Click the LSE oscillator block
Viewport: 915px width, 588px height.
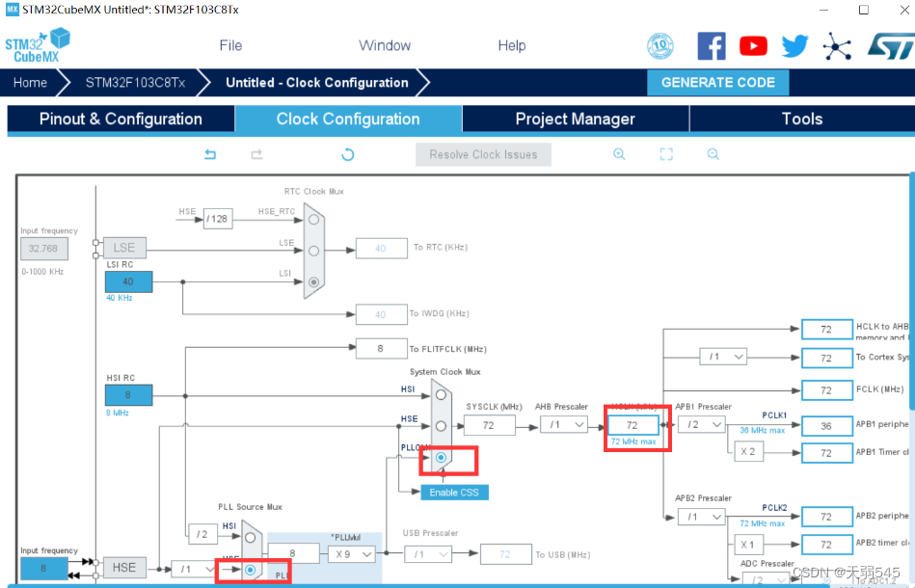click(x=124, y=248)
